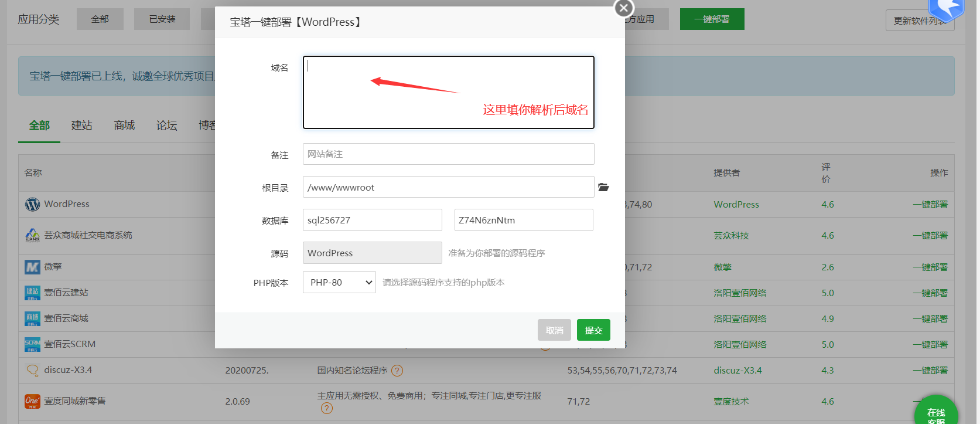
Task: Filter apps by 全部 category button
Action: pyautogui.click(x=100, y=19)
